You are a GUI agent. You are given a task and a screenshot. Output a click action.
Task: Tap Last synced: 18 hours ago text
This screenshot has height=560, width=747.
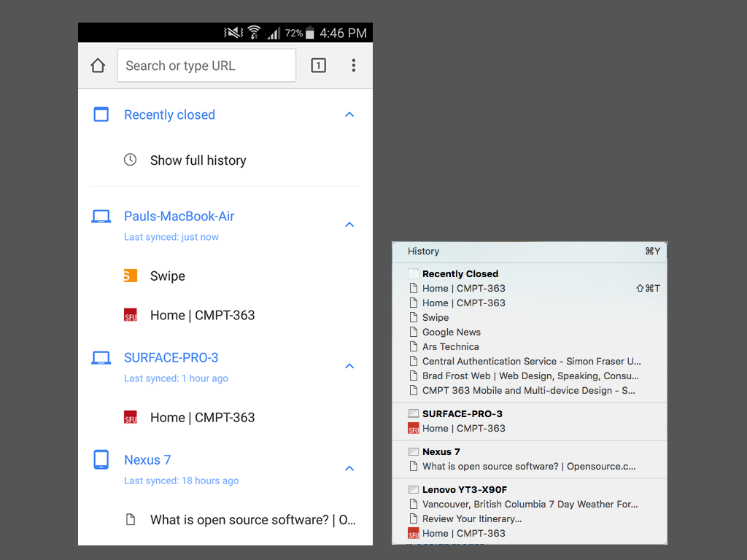tap(182, 481)
